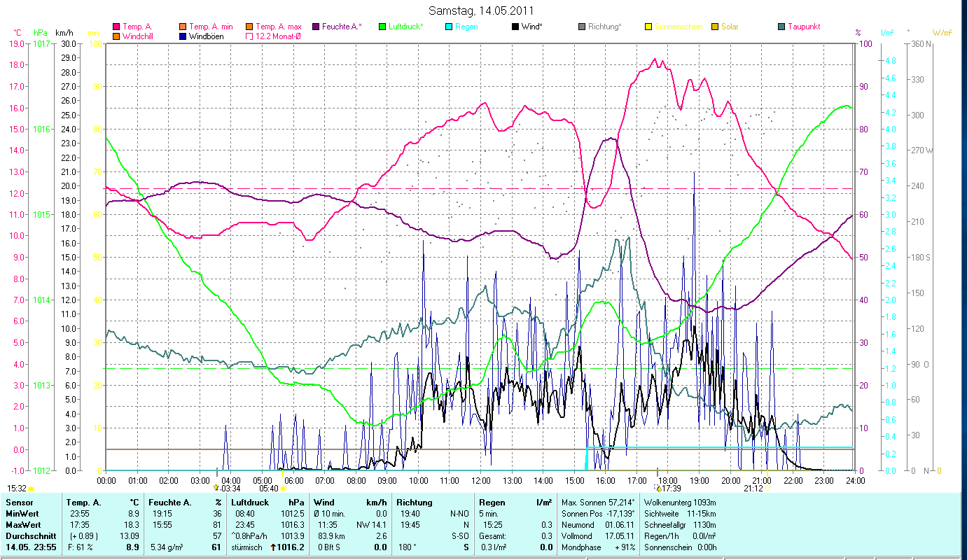This screenshot has width=967, height=560.
Task: Toggle the blue Windböen legend square
Action: tap(183, 36)
